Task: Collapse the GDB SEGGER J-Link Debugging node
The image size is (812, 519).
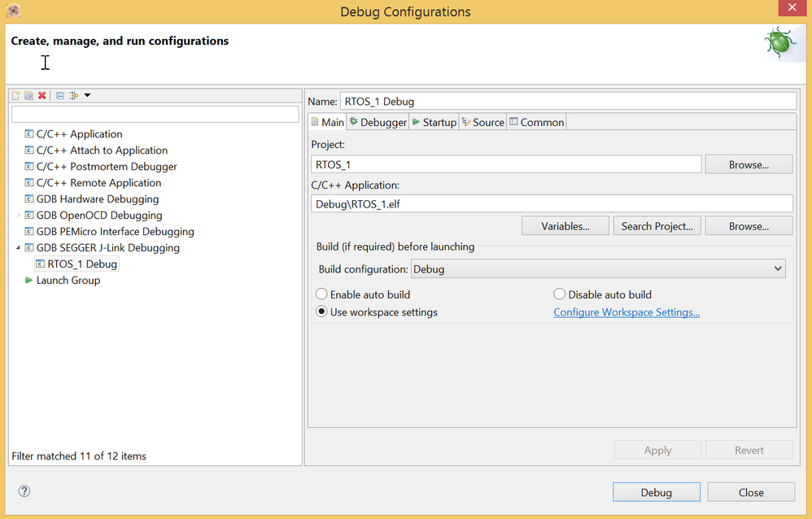Action: pyautogui.click(x=19, y=247)
